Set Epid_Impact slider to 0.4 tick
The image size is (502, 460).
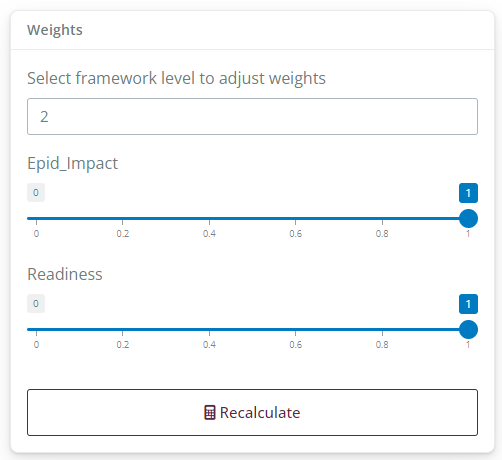209,219
